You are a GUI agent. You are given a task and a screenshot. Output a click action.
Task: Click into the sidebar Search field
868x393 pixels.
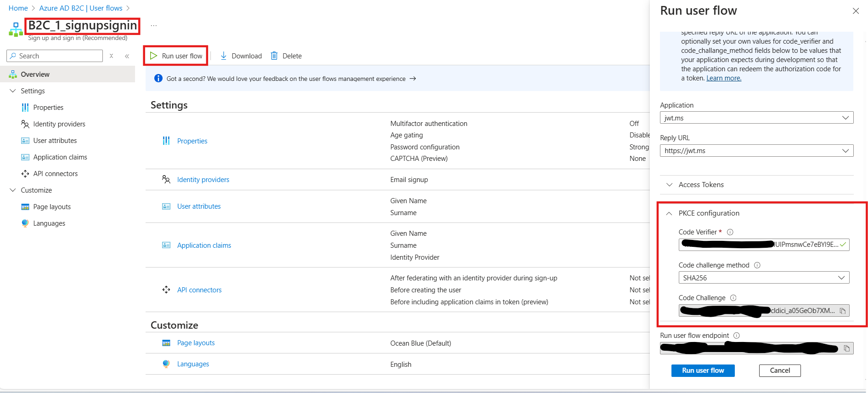pyautogui.click(x=55, y=56)
